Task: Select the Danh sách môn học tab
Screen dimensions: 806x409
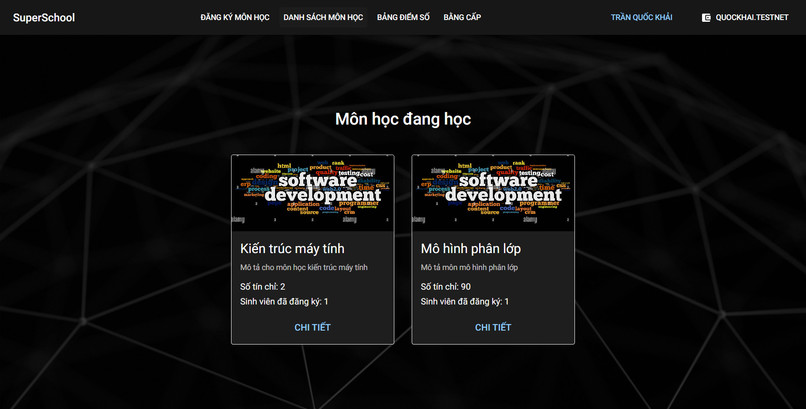Action: [x=323, y=17]
